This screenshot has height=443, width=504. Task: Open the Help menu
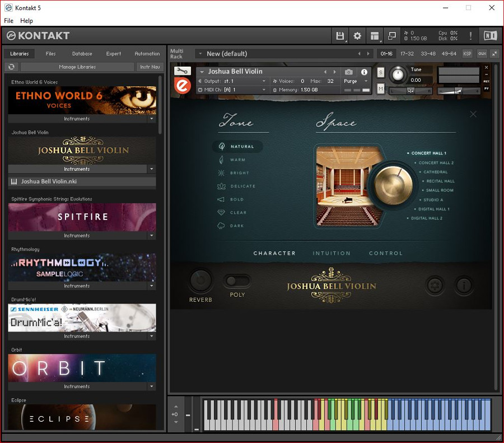point(26,21)
